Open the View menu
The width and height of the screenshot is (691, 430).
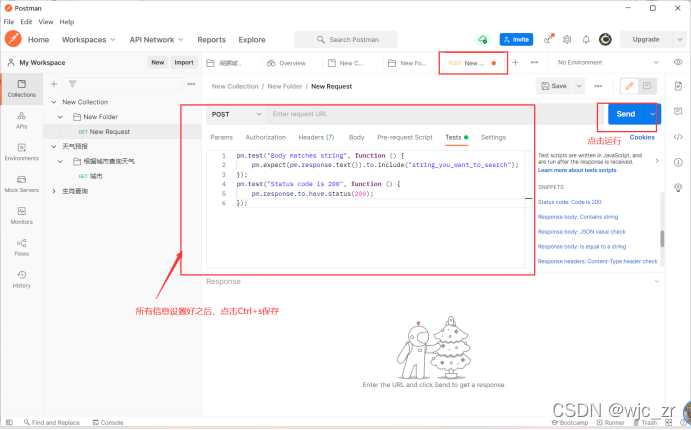46,22
